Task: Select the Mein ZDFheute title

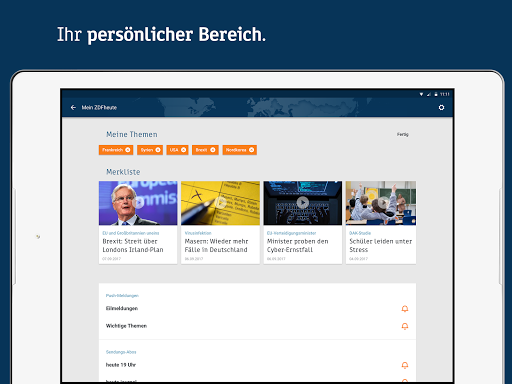Action: [99, 107]
